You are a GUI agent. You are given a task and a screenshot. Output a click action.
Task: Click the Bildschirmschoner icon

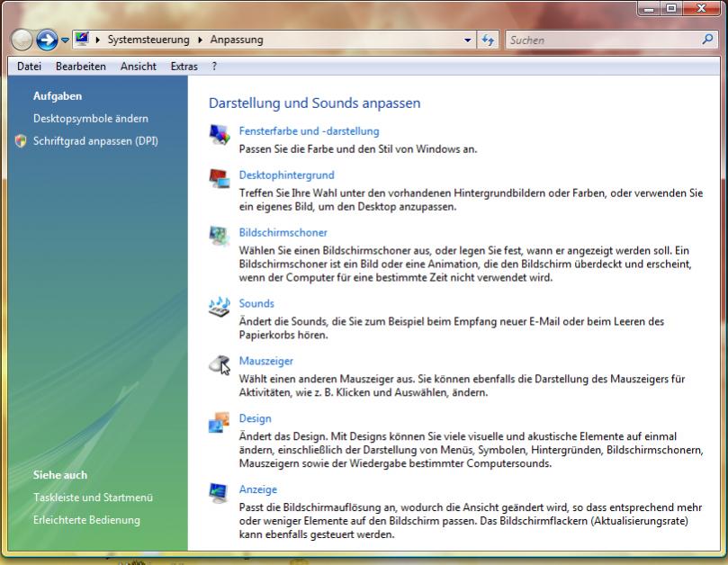[220, 237]
